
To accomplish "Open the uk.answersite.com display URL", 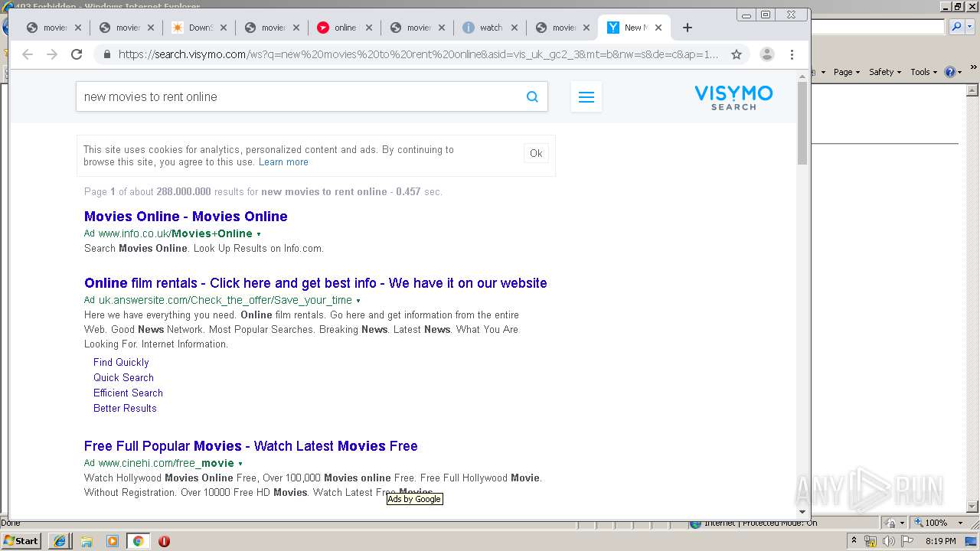I will click(225, 301).
